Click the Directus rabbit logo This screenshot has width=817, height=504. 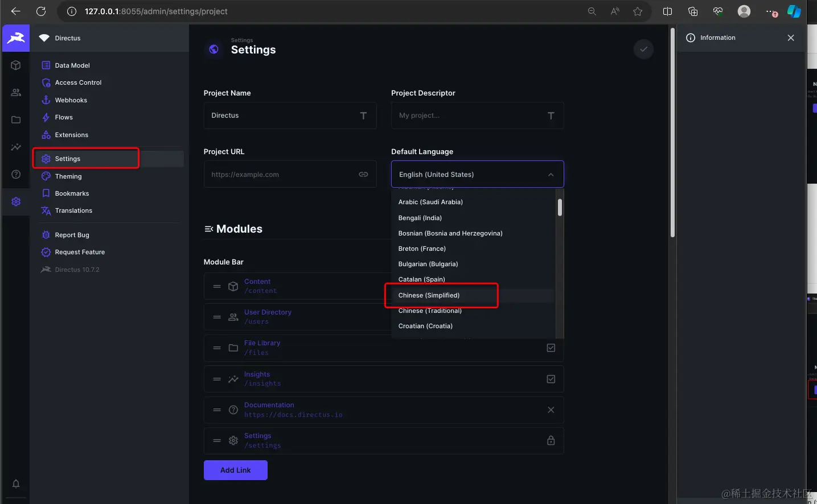[x=16, y=38]
